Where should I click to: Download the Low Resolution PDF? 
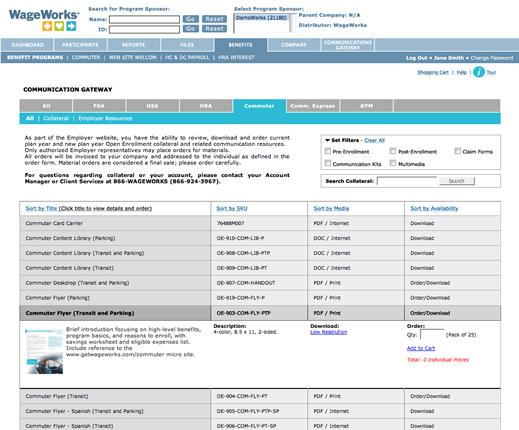click(328, 332)
